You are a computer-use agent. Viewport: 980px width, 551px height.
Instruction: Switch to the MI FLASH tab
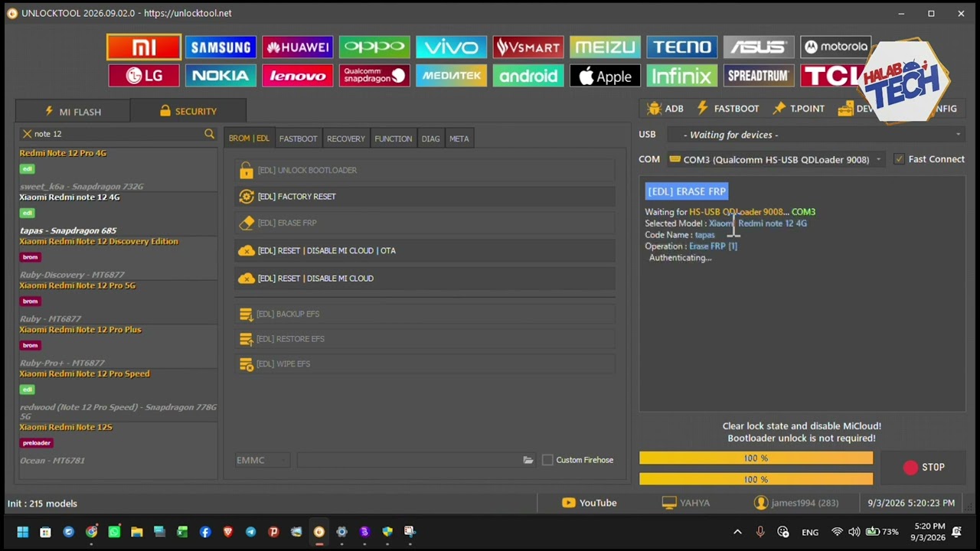click(x=73, y=112)
